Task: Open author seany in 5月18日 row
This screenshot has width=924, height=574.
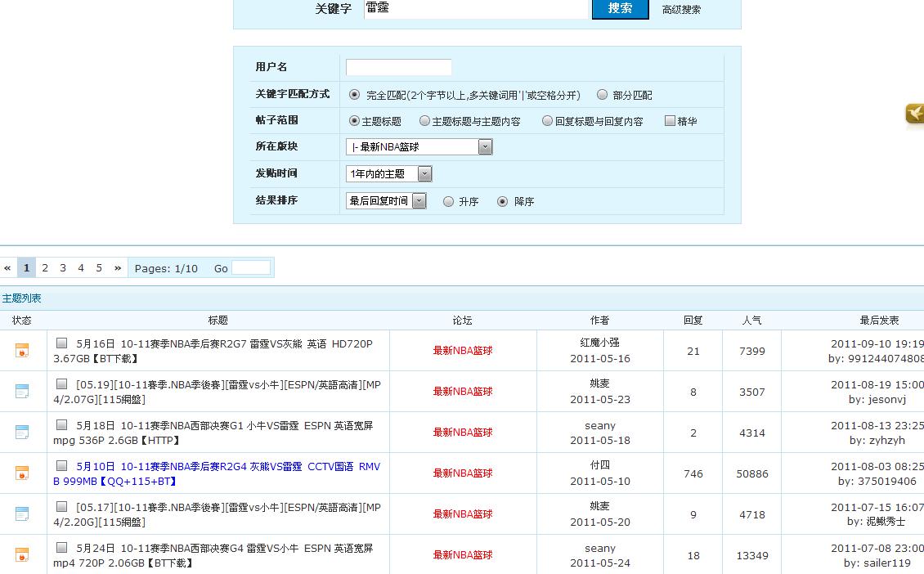Action: pyautogui.click(x=600, y=425)
